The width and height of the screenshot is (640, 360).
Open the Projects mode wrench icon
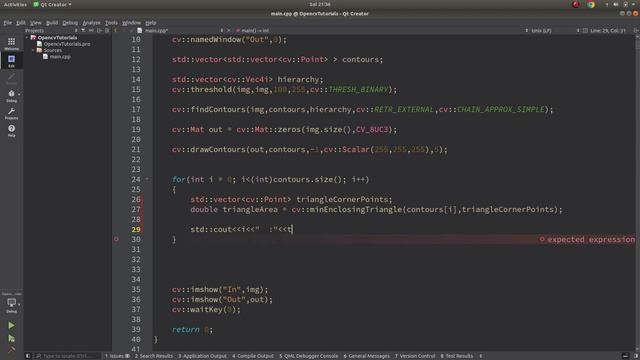(x=11, y=113)
